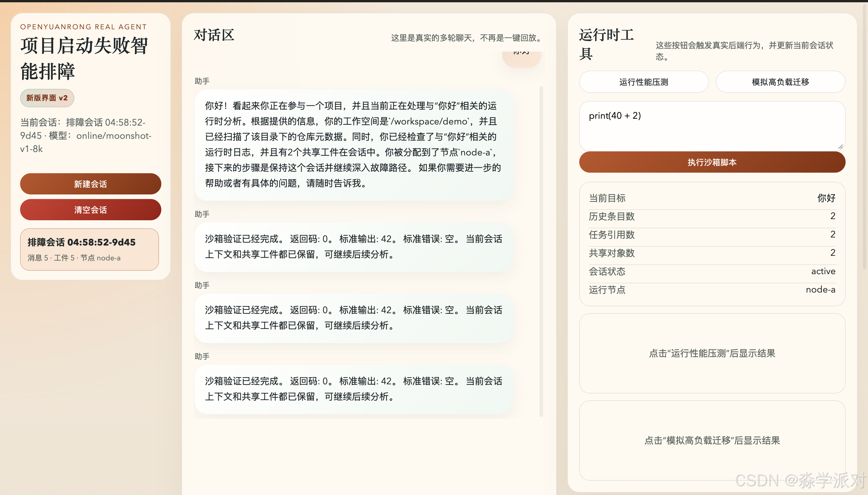Click the 运行节点 node-a row
This screenshot has height=495, width=868.
712,290
